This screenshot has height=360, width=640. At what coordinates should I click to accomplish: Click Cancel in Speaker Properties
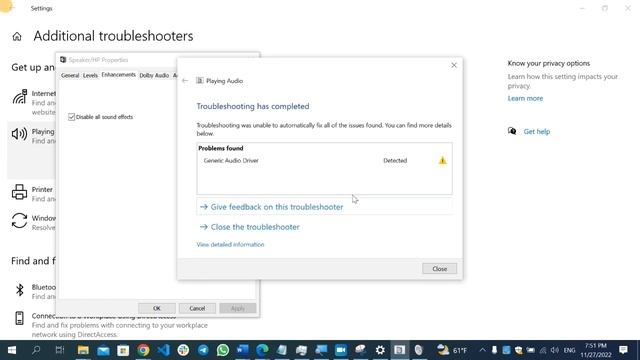click(197, 308)
